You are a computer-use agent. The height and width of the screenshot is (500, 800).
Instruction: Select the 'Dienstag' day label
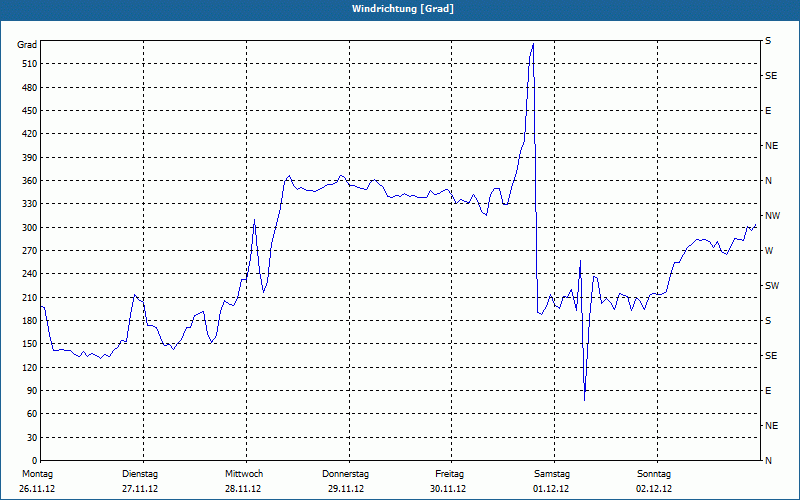[140, 474]
